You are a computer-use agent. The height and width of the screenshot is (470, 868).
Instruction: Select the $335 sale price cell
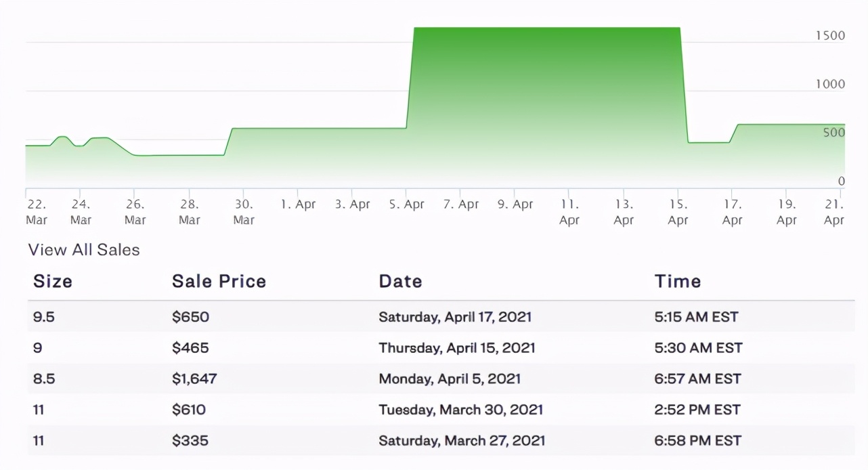(190, 441)
